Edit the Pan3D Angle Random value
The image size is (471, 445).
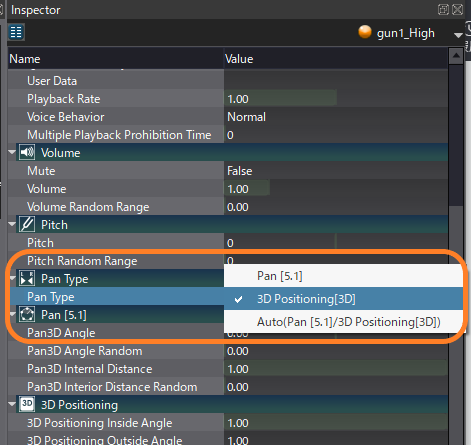(x=336, y=351)
